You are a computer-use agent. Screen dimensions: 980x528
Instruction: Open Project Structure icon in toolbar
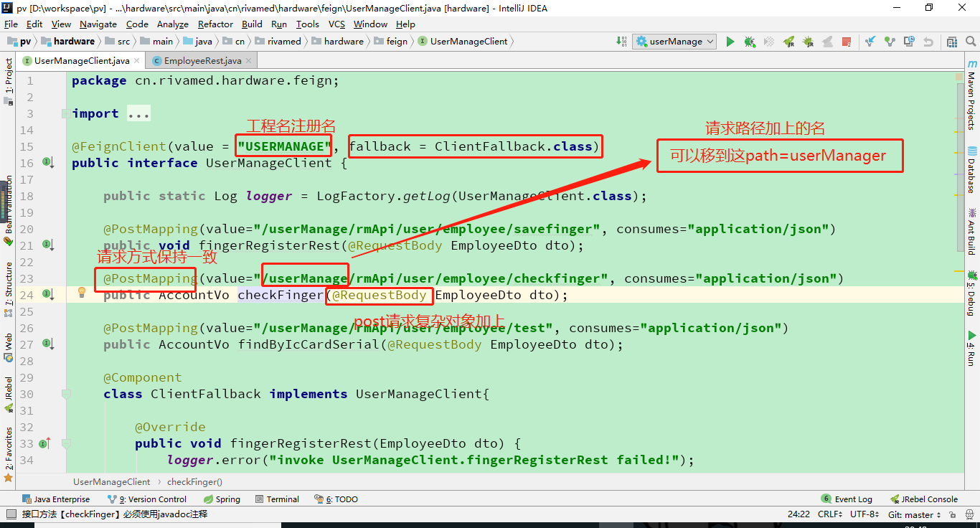pos(951,42)
